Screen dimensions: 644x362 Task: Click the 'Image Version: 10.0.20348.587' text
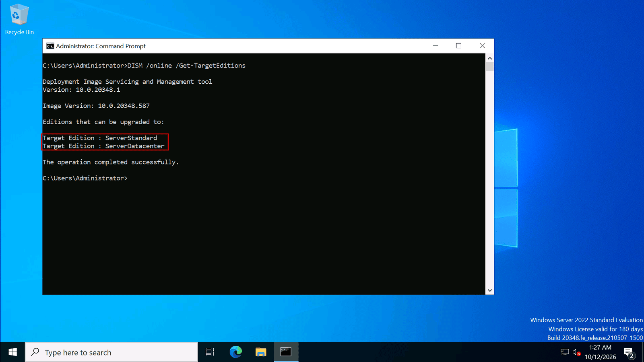(96, 106)
